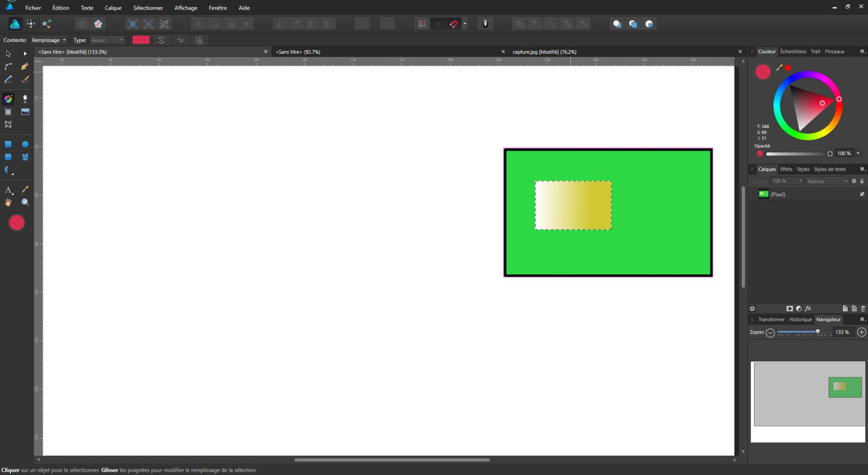Toggle visibility checkbox of (Pixel) layer
This screenshot has width=868, height=475.
862,194
